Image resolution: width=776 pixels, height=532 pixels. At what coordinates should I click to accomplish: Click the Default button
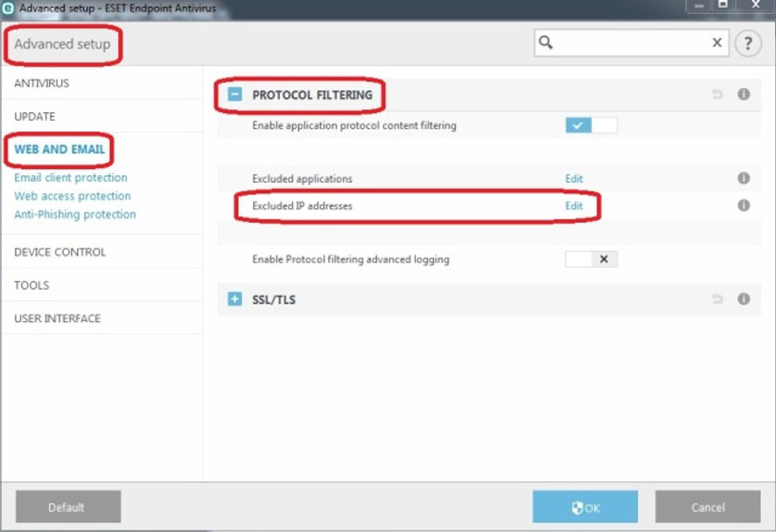pos(68,507)
